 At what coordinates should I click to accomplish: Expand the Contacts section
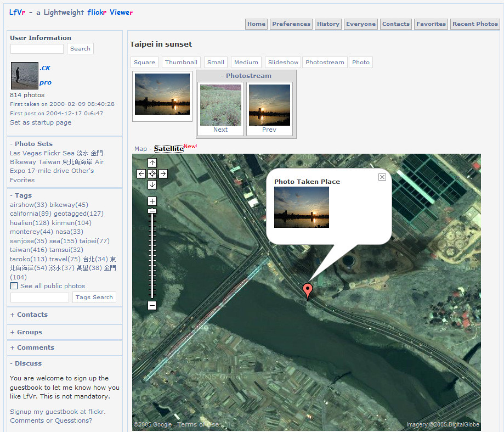(29, 315)
